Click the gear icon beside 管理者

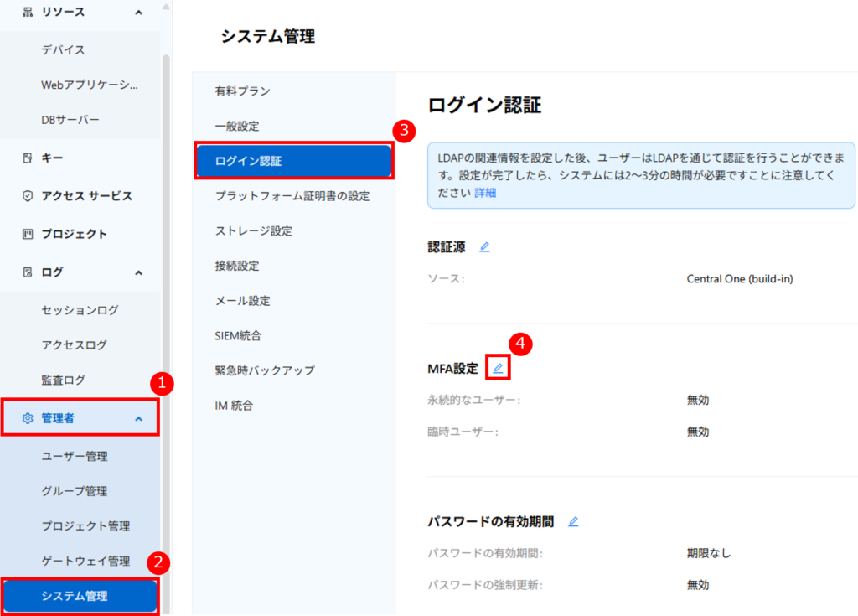coord(28,418)
